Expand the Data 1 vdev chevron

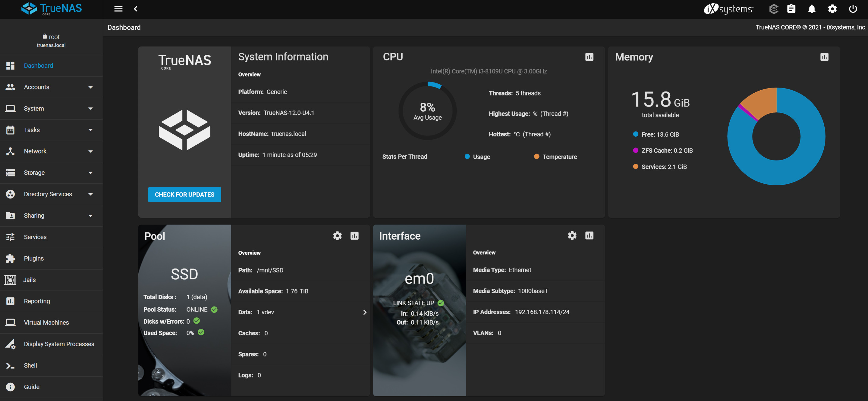tap(365, 312)
